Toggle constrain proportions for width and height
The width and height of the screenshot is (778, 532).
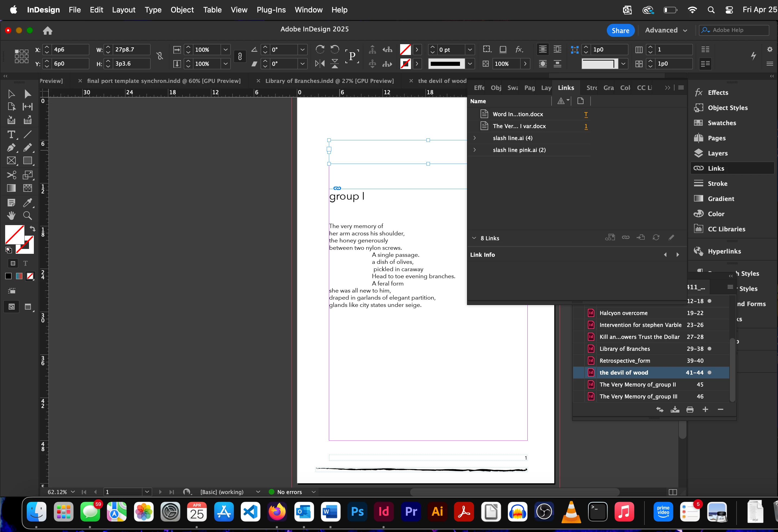[x=160, y=56]
